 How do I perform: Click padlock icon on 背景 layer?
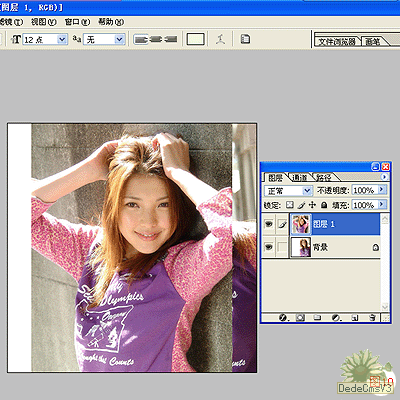click(376, 247)
